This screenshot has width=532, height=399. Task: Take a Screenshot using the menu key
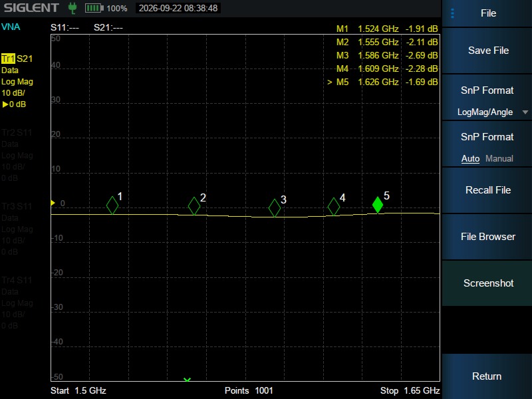pos(488,283)
